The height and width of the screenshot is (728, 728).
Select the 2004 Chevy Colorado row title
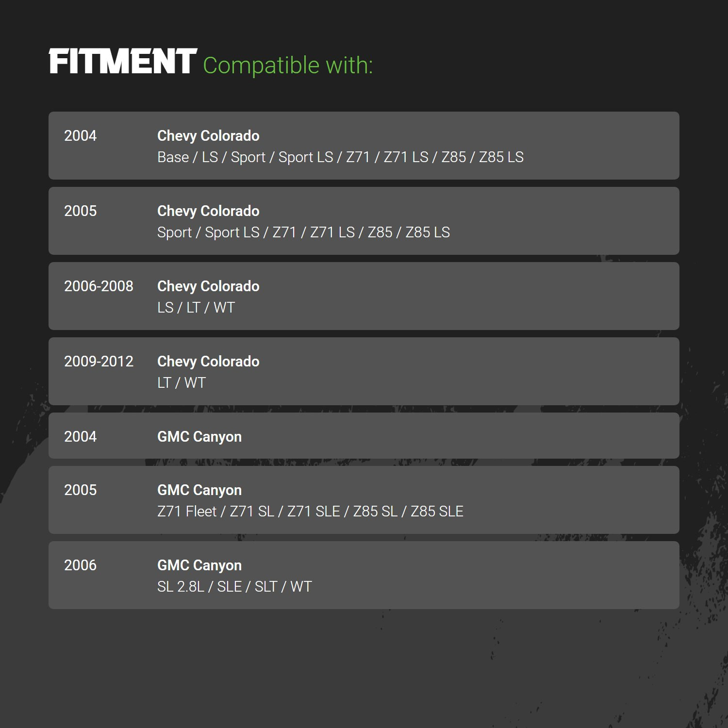208,136
